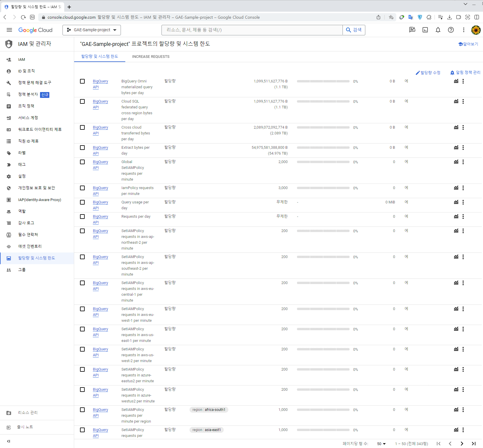Open 알림 정책 관리 alert policy button
Screen dimensions: 483x448
tap(465, 72)
